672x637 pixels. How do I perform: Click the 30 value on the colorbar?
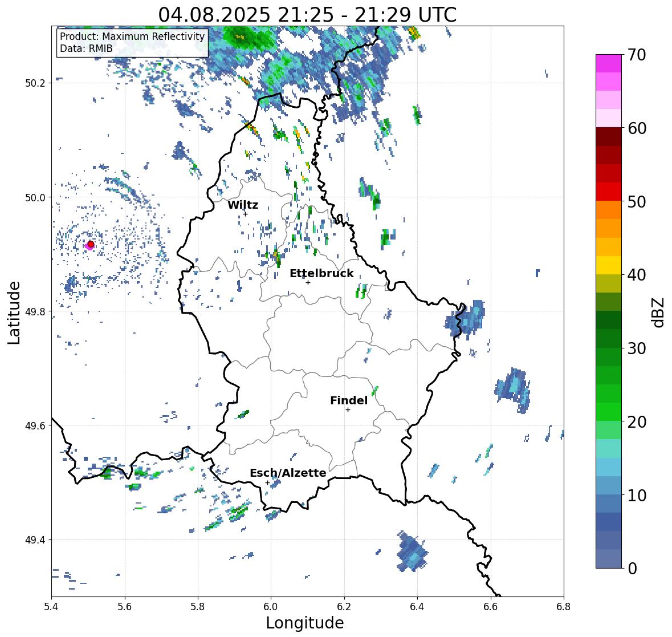click(x=637, y=348)
